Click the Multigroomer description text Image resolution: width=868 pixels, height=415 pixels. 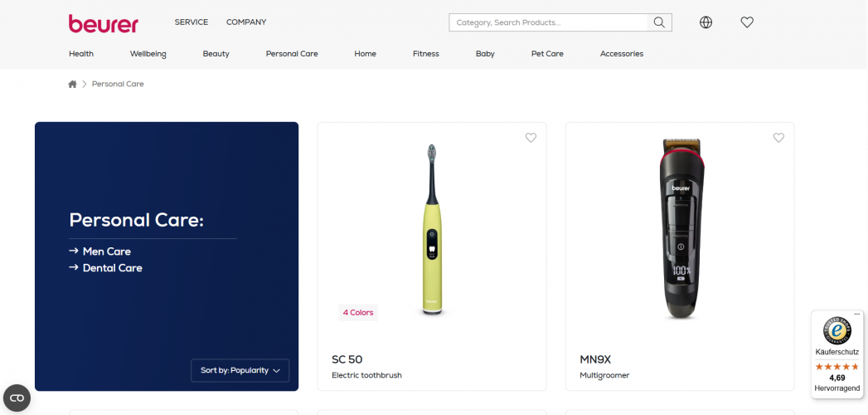(604, 376)
